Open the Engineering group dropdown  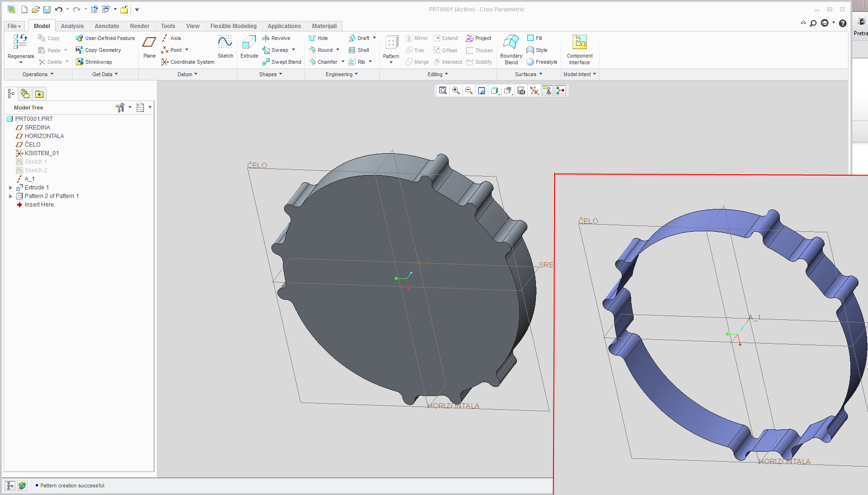[x=342, y=74]
